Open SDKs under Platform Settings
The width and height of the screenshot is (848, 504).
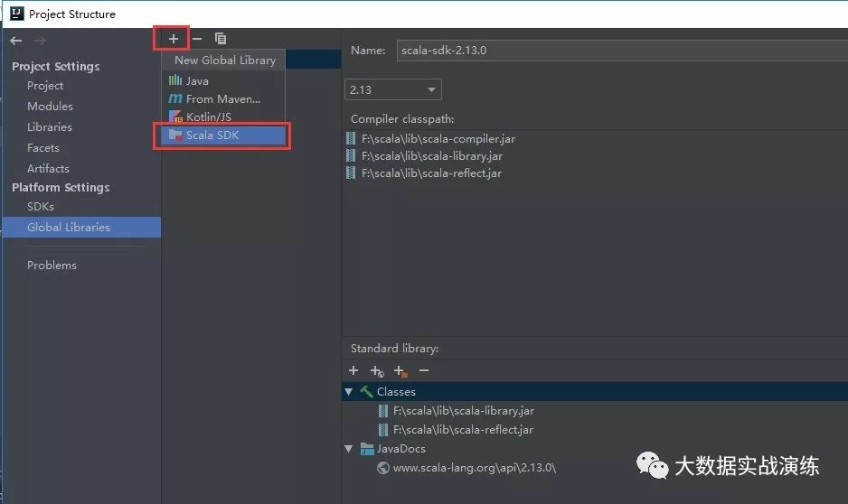pyautogui.click(x=40, y=206)
